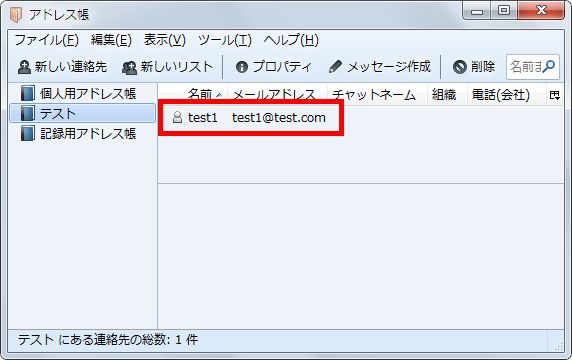The width and height of the screenshot is (572, 360).
Task: Sort by the メールアドレス column header
Action: [x=278, y=94]
